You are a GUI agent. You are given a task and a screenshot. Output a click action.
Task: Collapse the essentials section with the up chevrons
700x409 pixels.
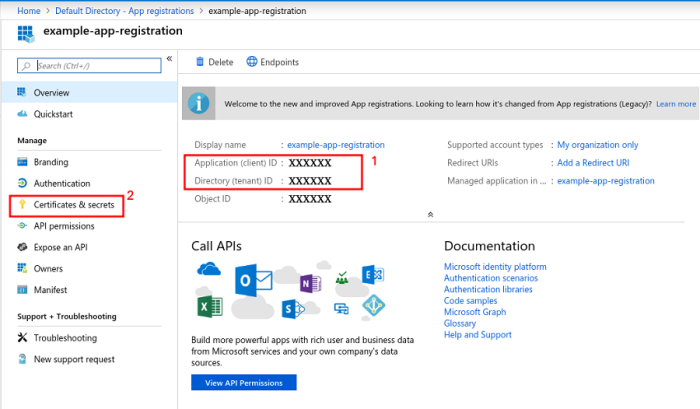click(x=430, y=214)
